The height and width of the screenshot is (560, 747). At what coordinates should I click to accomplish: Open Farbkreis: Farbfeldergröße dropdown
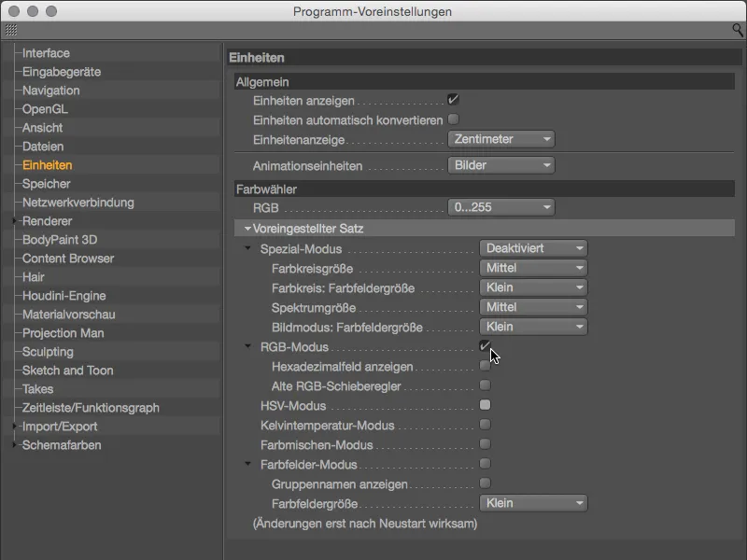click(533, 287)
